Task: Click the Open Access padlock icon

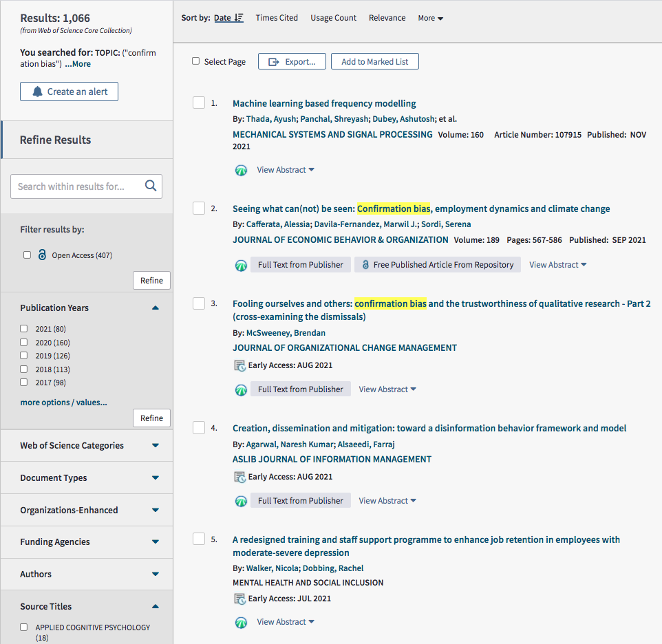Action: (x=42, y=255)
